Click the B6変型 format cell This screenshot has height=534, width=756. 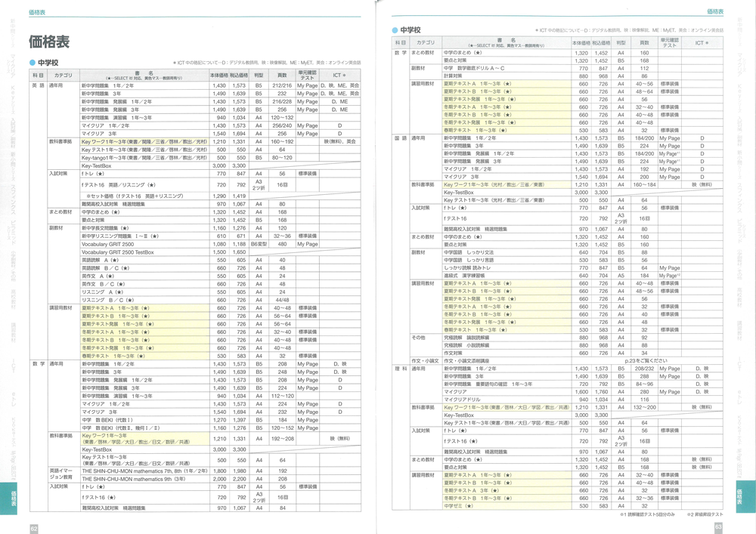coord(259,244)
